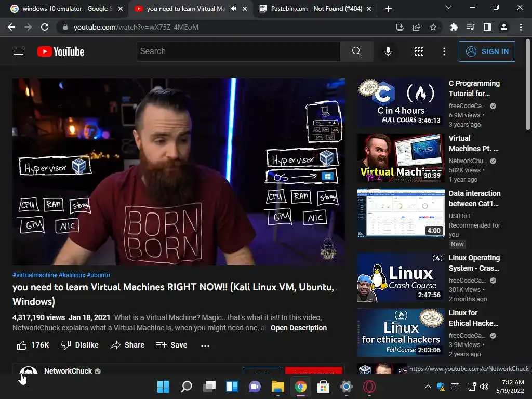Viewport: 532px width, 399px height.
Task: Start voice search with microphone icon
Action: tap(388, 51)
